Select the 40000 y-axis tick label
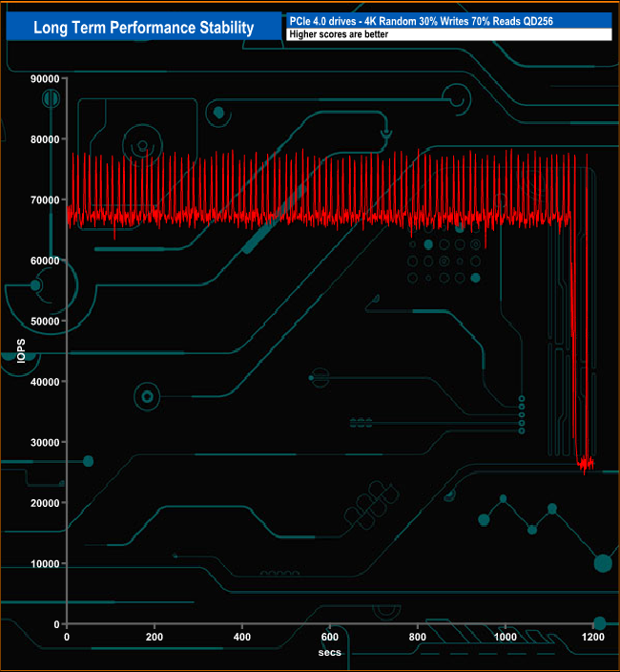The image size is (620, 672). coord(44,382)
